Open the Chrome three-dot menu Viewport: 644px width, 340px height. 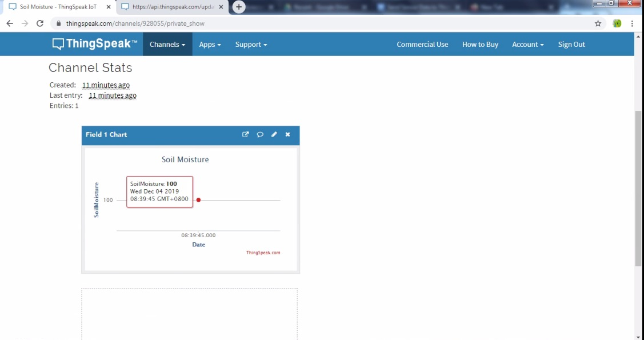[x=632, y=23]
